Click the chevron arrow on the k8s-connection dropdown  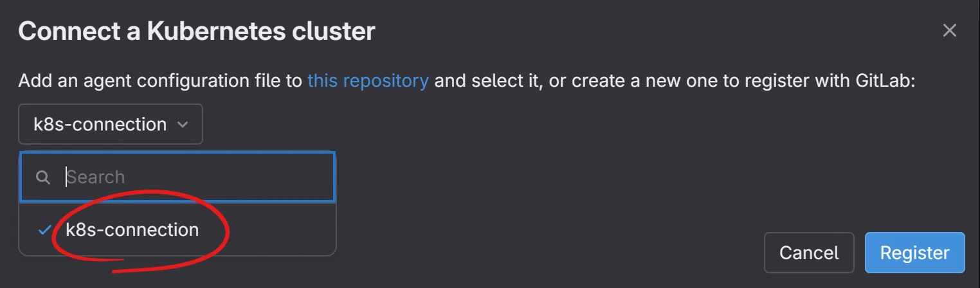click(183, 125)
